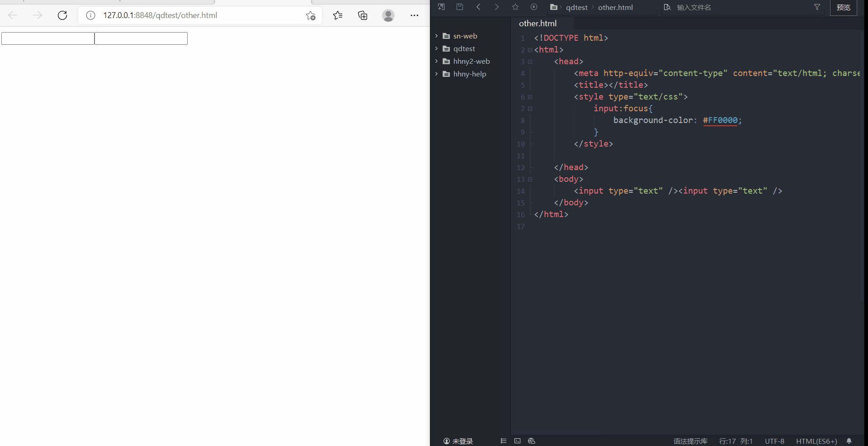Collapse the body tag fold on line 13
Viewport: 868px width, 446px height.
[530, 179]
